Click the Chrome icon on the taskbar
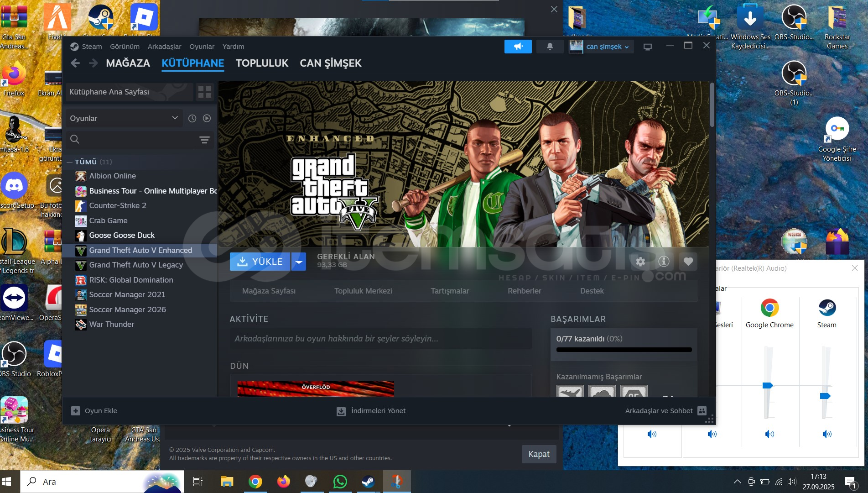 (255, 482)
